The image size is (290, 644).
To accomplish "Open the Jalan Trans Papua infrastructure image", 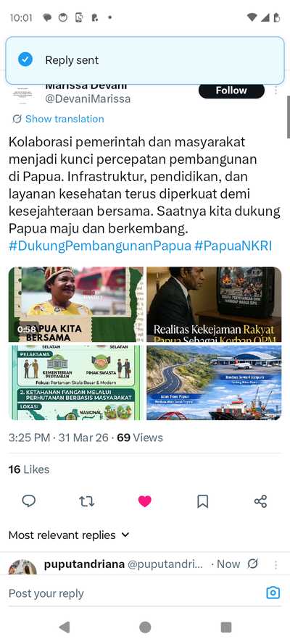I will (x=214, y=382).
